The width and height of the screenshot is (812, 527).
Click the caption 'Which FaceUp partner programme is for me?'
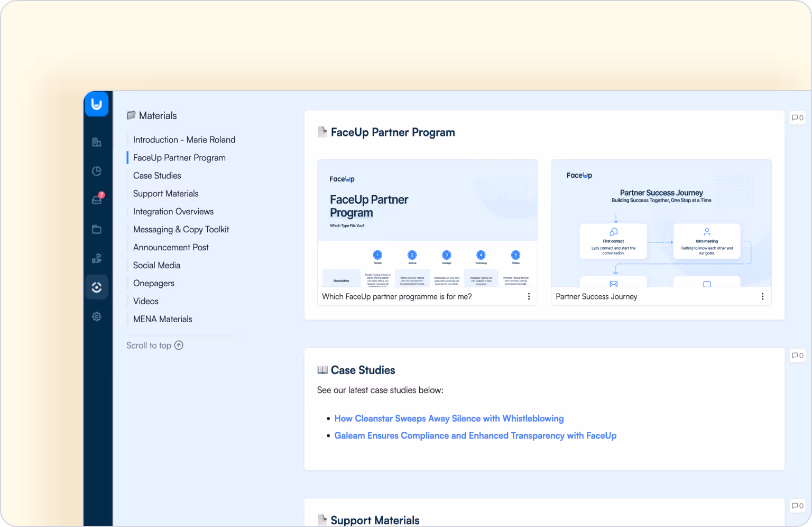tap(397, 297)
